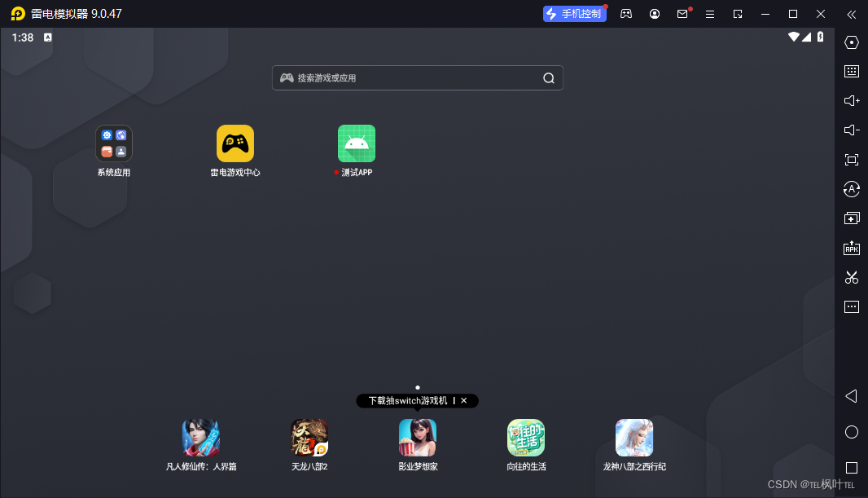This screenshot has width=868, height=498.
Task: Launch 雷电游戏中心 app
Action: point(235,143)
